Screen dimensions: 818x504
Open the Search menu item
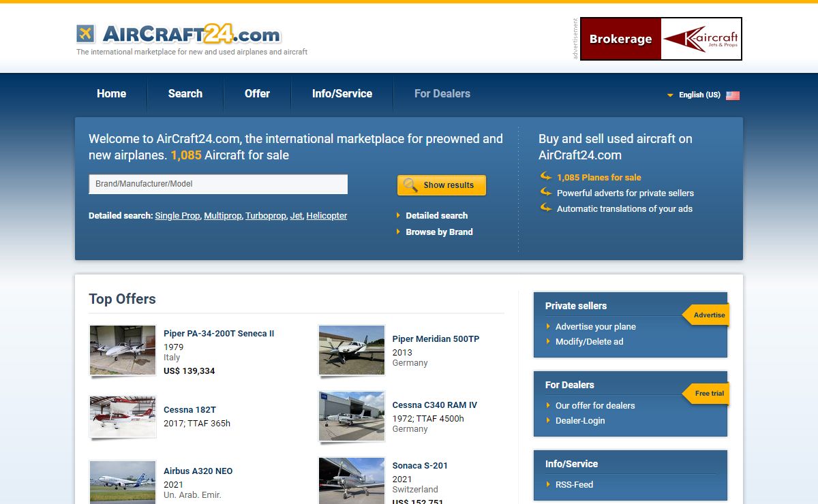pyautogui.click(x=185, y=94)
